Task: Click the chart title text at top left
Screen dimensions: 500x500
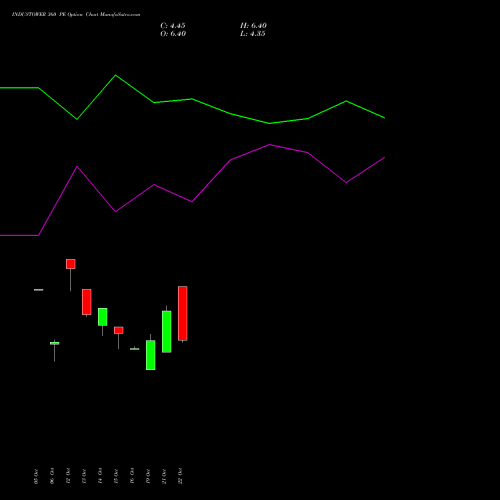Action: coord(76,15)
